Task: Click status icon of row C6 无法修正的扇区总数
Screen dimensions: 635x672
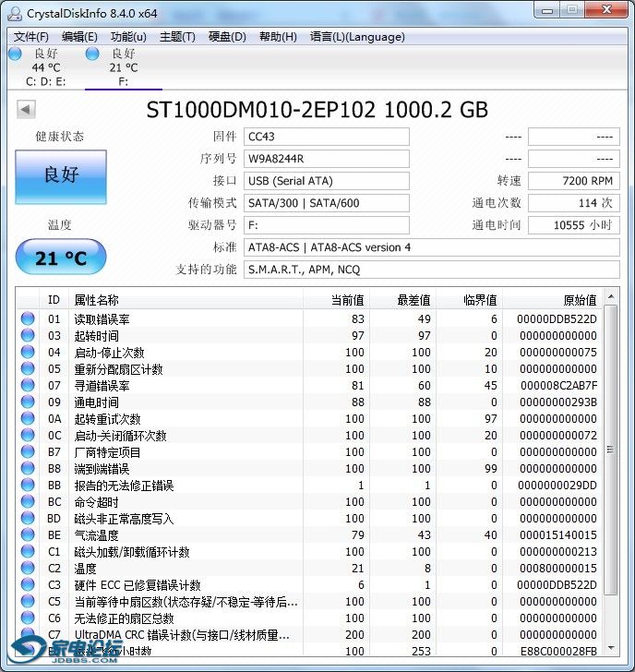Action: pyautogui.click(x=28, y=618)
